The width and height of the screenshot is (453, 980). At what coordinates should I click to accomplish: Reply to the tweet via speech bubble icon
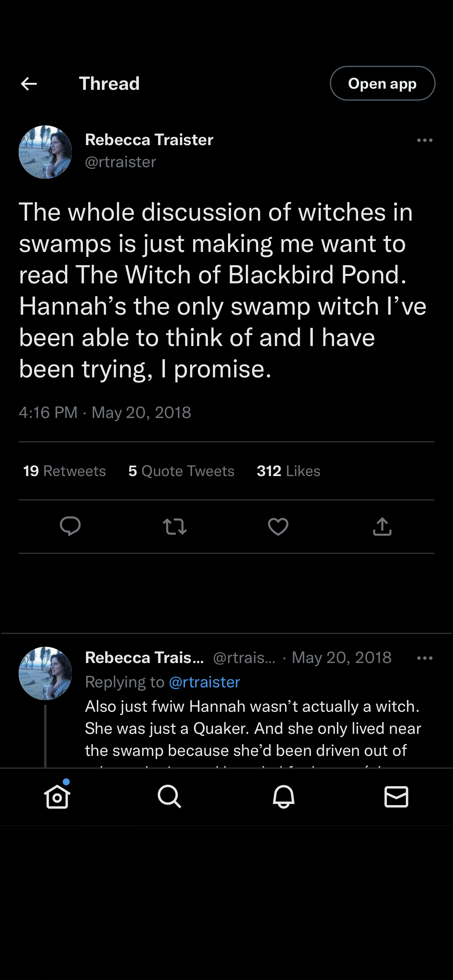70,526
